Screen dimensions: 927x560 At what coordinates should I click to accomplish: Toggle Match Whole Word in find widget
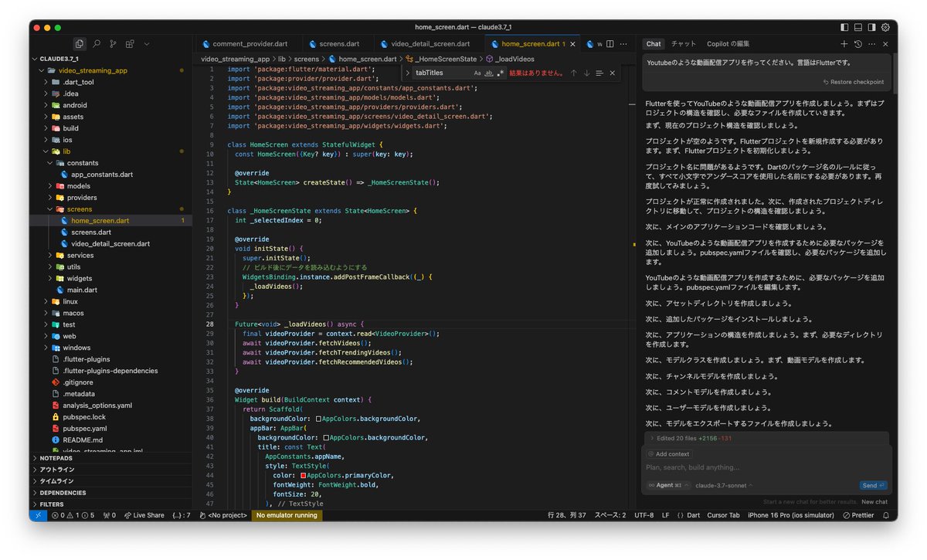pos(489,73)
